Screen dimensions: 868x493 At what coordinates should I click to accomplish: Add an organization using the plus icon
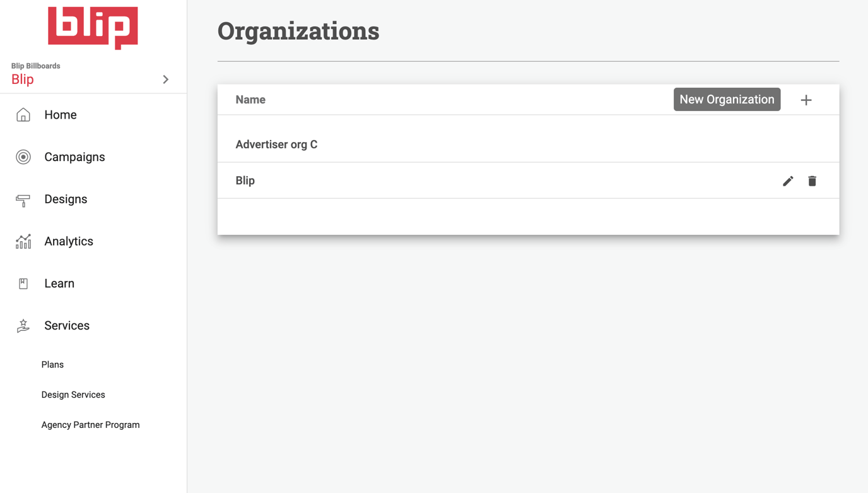(x=806, y=99)
